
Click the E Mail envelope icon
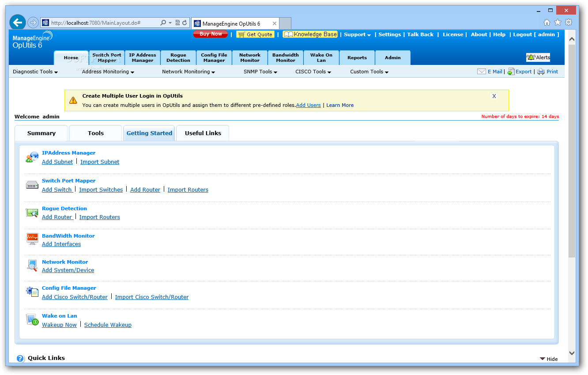(482, 72)
